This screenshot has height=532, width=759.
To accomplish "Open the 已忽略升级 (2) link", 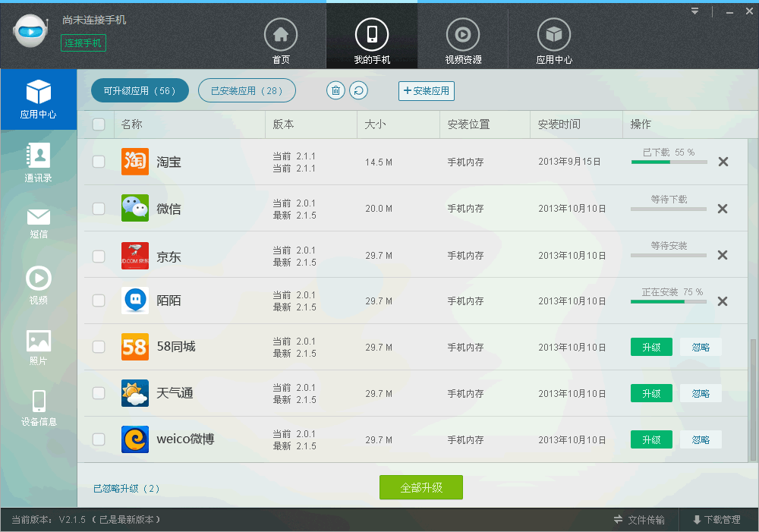I will coord(127,489).
